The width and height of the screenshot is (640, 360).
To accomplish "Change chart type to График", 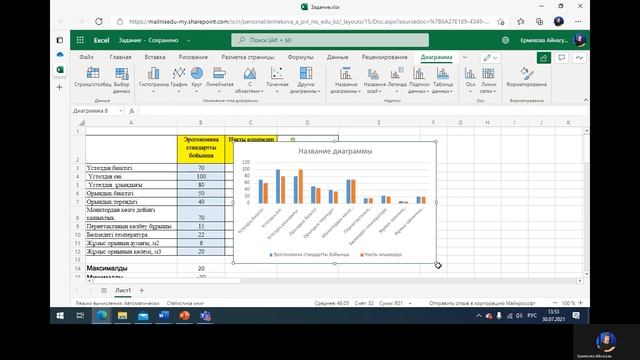I will [x=179, y=80].
